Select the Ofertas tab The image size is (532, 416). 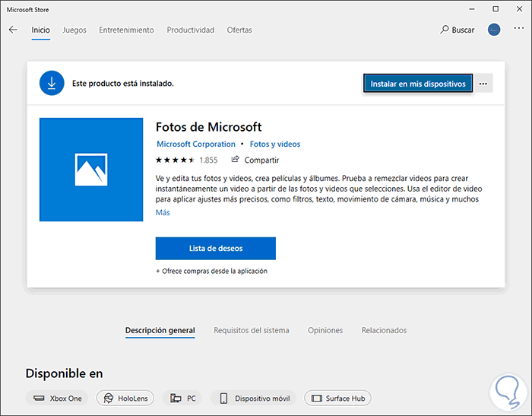click(239, 30)
